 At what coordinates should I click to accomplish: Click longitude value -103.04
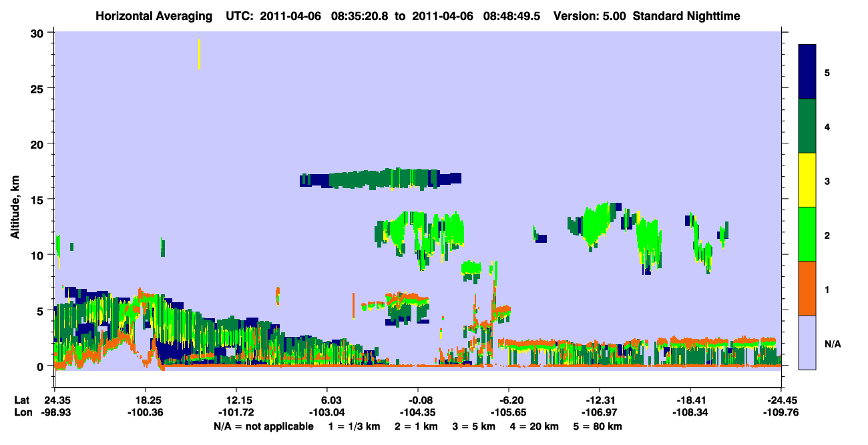[x=327, y=413]
